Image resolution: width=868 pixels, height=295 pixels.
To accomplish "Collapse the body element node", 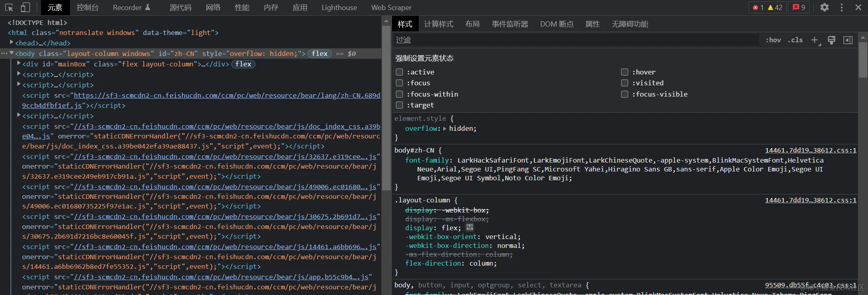I will pos(12,53).
